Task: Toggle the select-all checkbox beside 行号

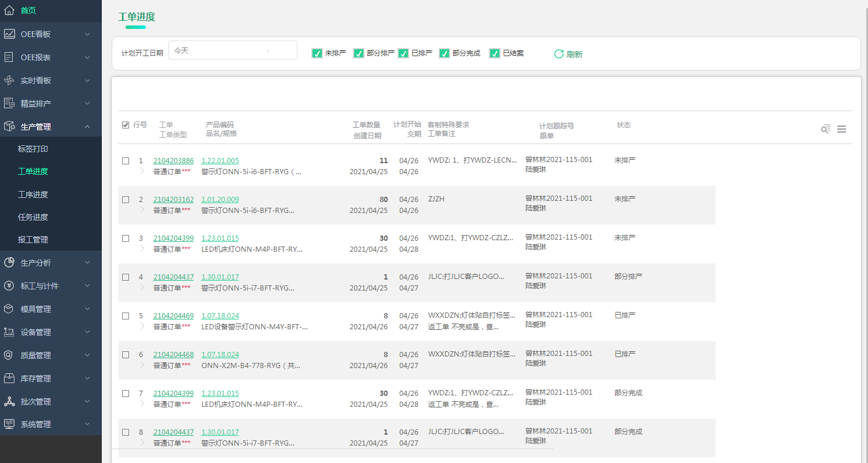Action: [x=126, y=125]
